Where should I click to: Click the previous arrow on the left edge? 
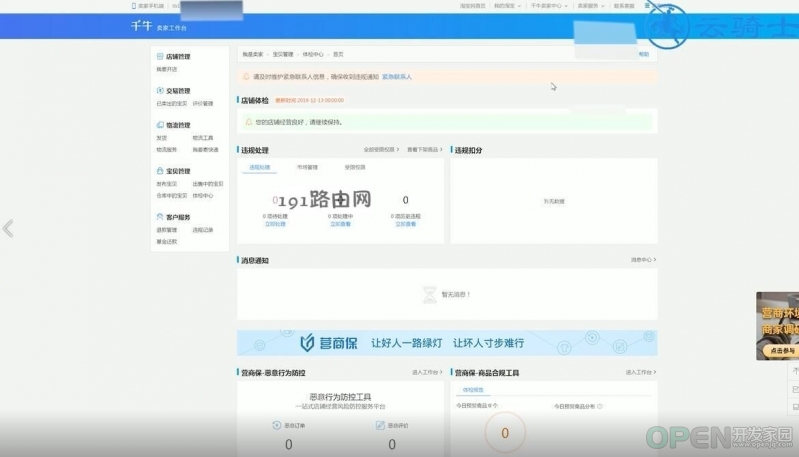[8, 228]
